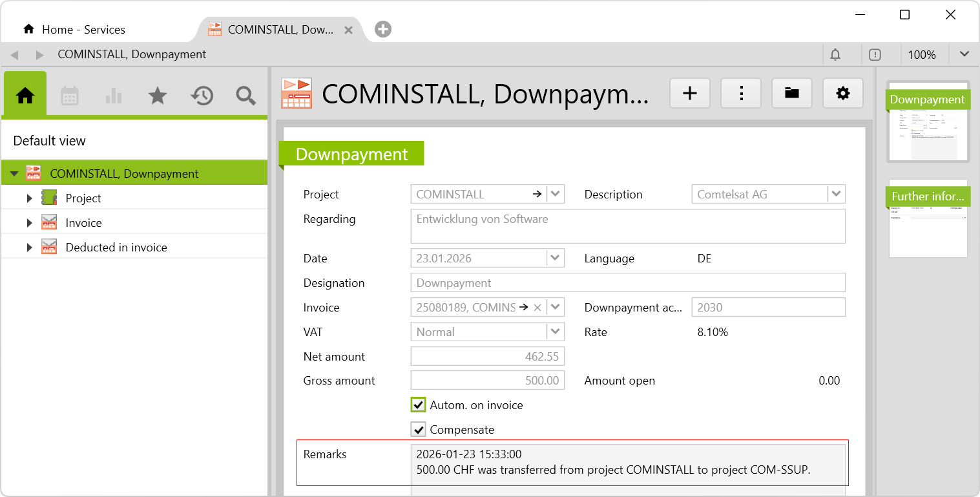Open the Date dropdown picker
This screenshot has height=497, width=980.
pos(555,259)
